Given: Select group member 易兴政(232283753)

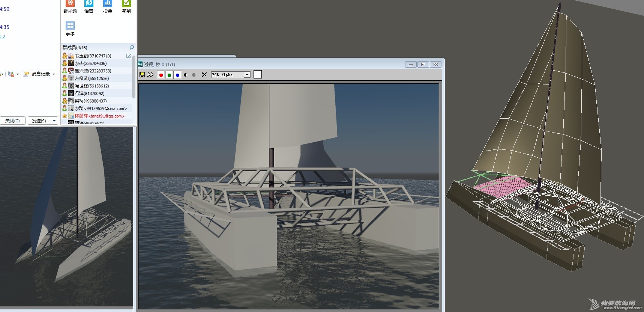Looking at the screenshot, I should (97, 71).
